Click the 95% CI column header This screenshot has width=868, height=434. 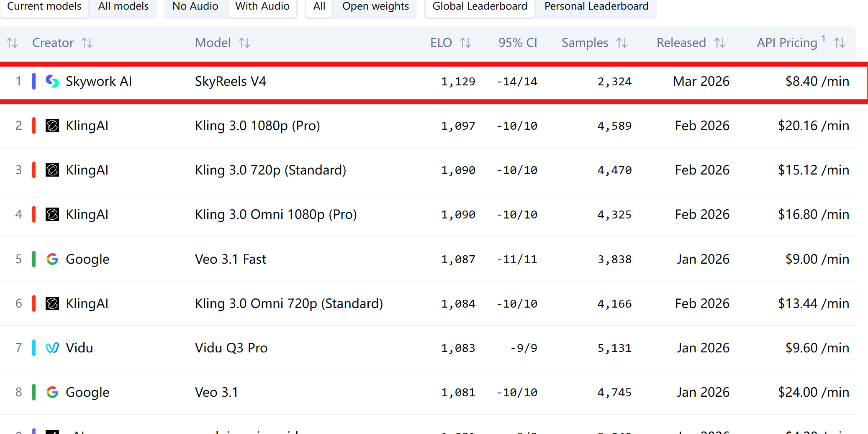(x=517, y=43)
